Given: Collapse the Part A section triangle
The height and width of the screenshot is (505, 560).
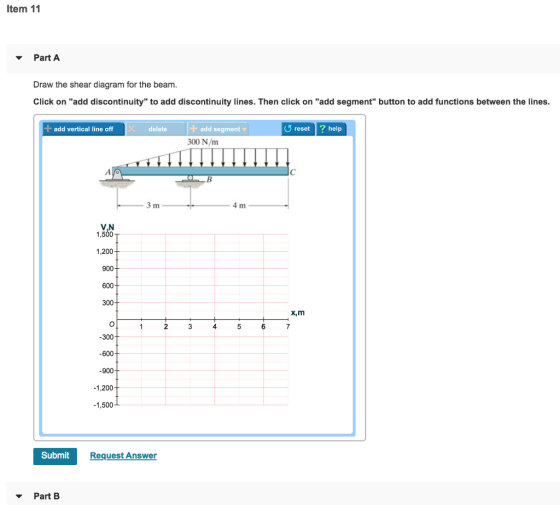Looking at the screenshot, I should click(19, 58).
